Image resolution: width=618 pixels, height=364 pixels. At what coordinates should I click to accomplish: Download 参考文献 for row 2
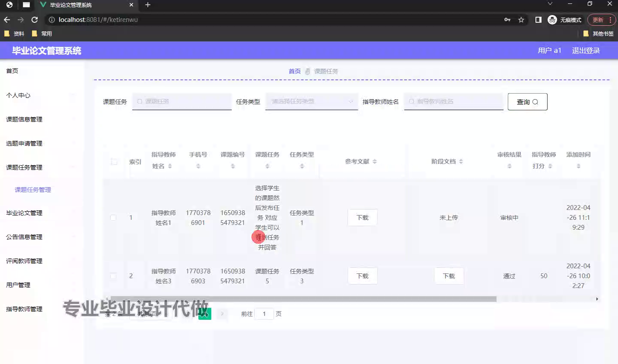pyautogui.click(x=363, y=276)
